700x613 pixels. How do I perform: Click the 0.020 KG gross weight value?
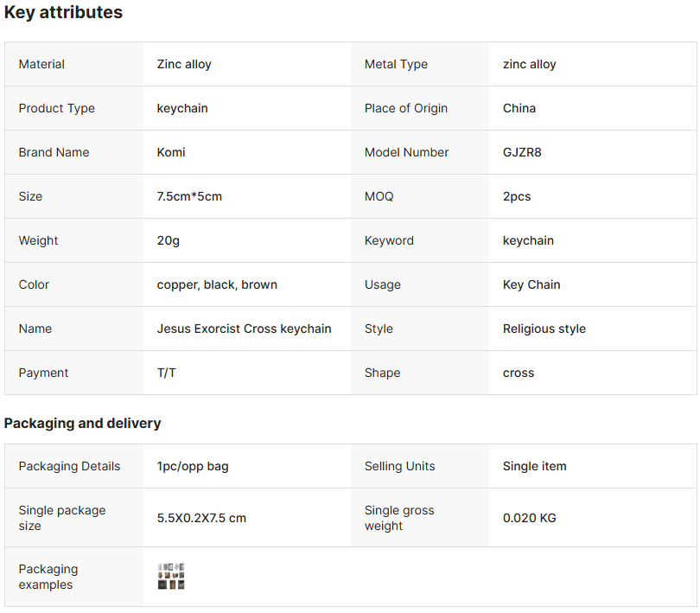tap(530, 518)
